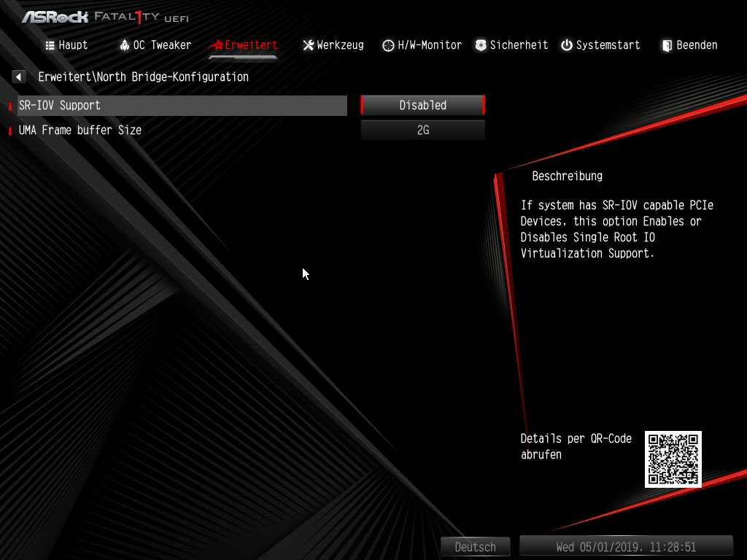The image size is (747, 560).
Task: Switch to OC Tweaker tab
Action: [155, 45]
